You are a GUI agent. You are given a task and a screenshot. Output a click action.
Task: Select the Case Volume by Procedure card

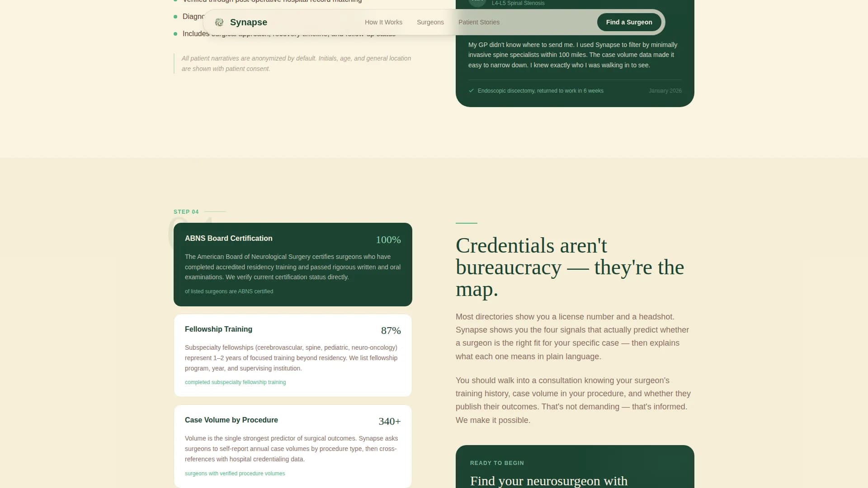click(x=293, y=446)
